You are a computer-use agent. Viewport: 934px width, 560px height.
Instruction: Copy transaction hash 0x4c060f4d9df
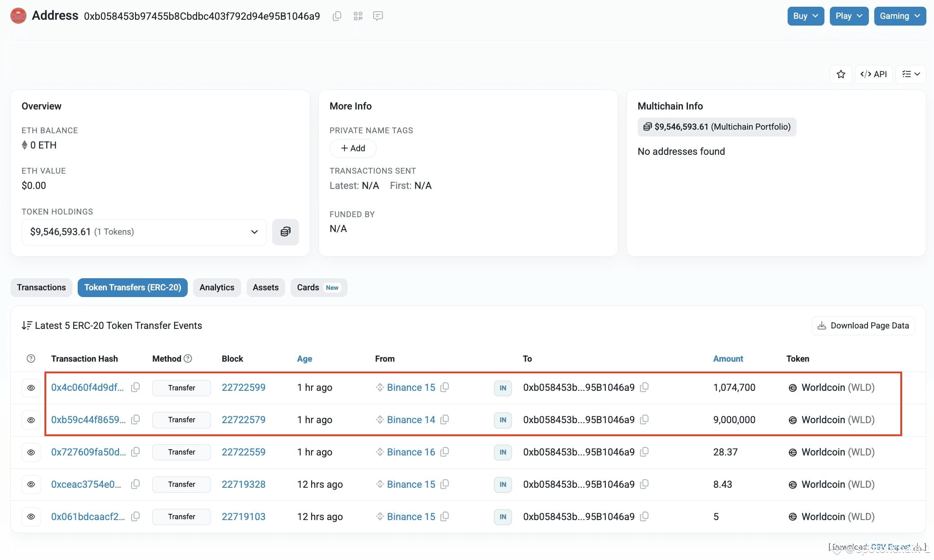tap(135, 387)
